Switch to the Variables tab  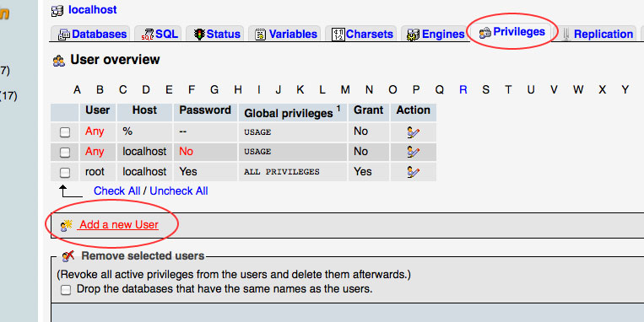point(286,34)
